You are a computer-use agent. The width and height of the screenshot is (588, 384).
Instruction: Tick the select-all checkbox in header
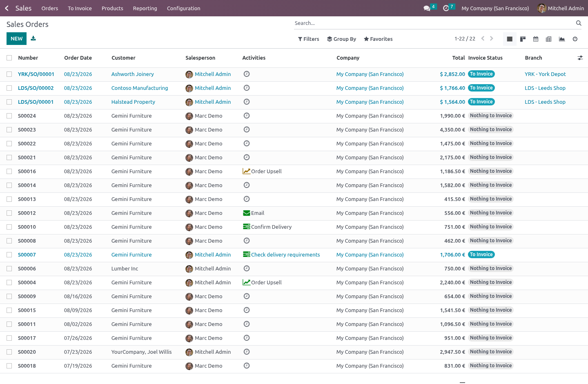(9, 58)
